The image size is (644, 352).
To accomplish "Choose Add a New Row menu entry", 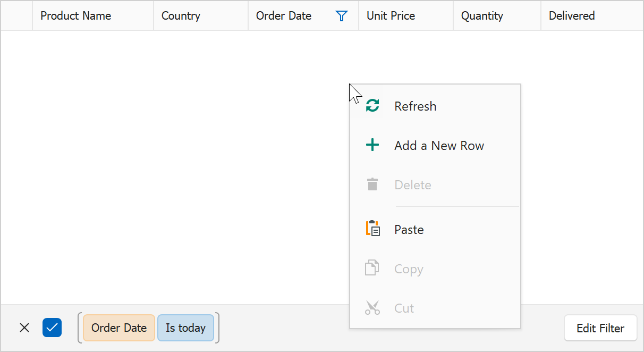I will (x=439, y=146).
